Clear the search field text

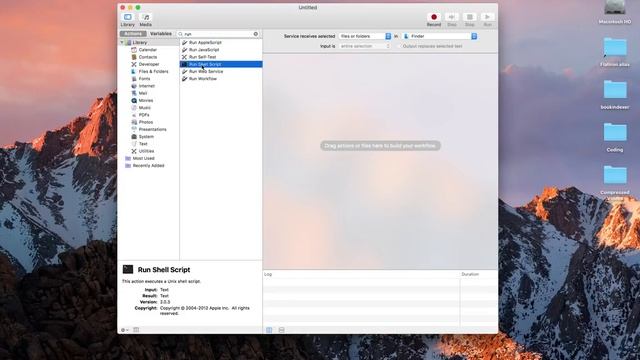coord(256,34)
